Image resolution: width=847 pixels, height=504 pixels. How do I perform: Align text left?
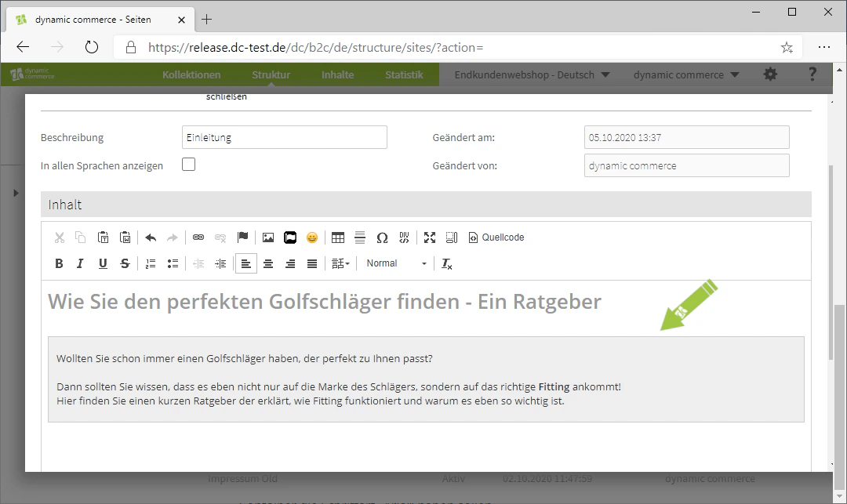pyautogui.click(x=245, y=263)
